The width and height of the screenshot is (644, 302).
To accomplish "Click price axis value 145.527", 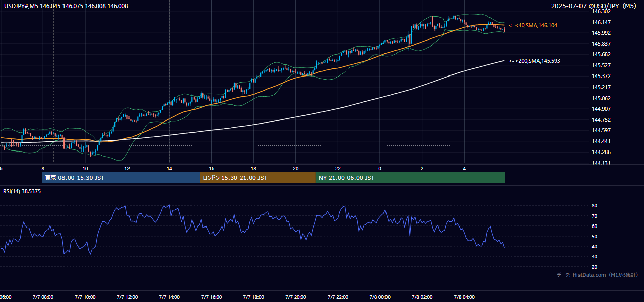I will (x=601, y=65).
